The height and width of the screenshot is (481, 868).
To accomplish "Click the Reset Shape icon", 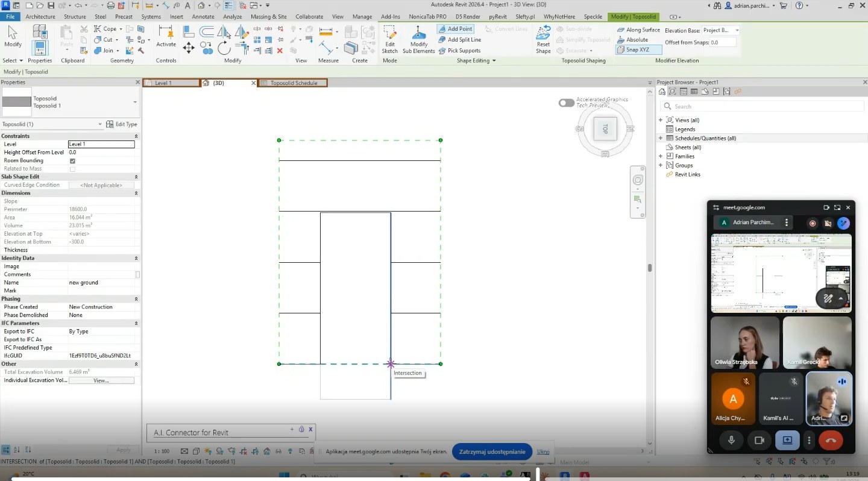I will (543, 39).
